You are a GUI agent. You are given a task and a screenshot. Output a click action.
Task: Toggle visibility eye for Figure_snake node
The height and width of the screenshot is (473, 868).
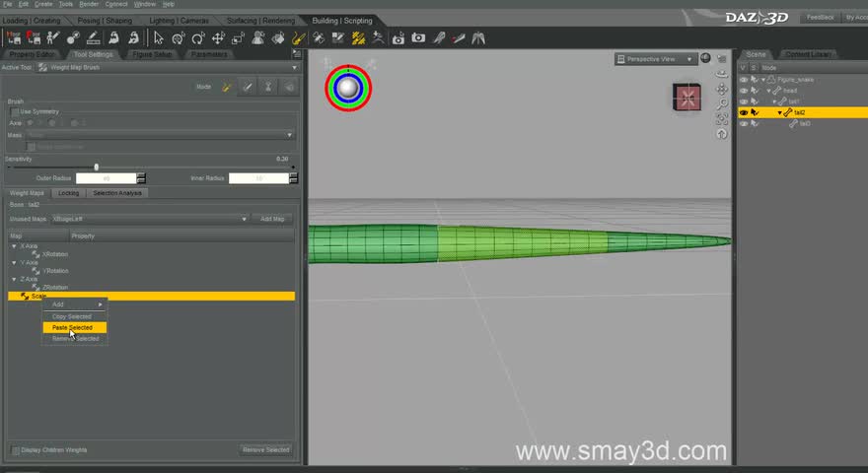pos(744,80)
